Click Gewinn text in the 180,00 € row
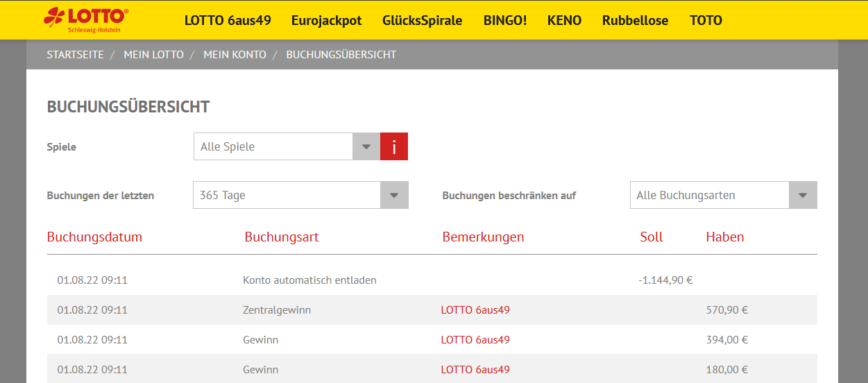 pyautogui.click(x=260, y=370)
